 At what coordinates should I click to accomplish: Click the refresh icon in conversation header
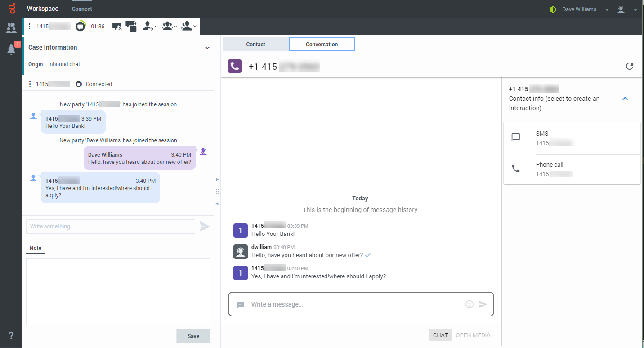pos(630,67)
